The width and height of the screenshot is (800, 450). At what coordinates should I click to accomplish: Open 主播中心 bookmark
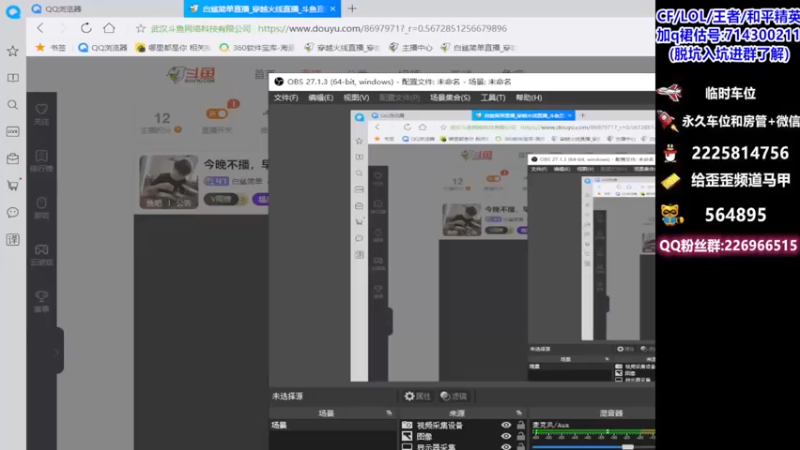pyautogui.click(x=410, y=47)
